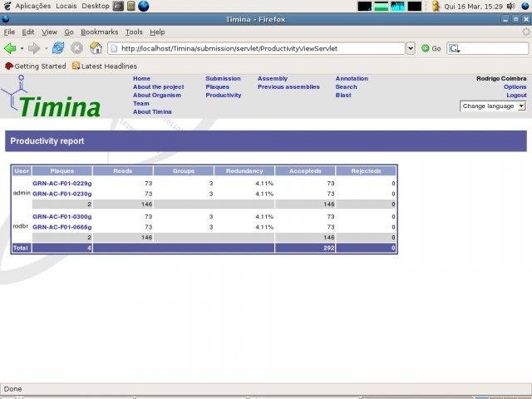532x399 pixels.
Task: Click the address bar URL field
Action: [257, 48]
